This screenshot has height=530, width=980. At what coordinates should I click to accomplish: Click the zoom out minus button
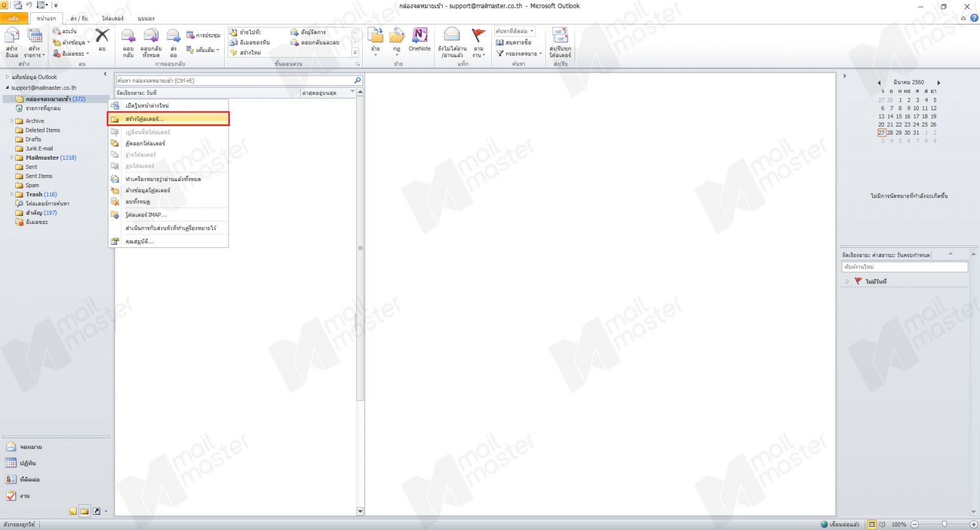click(914, 524)
